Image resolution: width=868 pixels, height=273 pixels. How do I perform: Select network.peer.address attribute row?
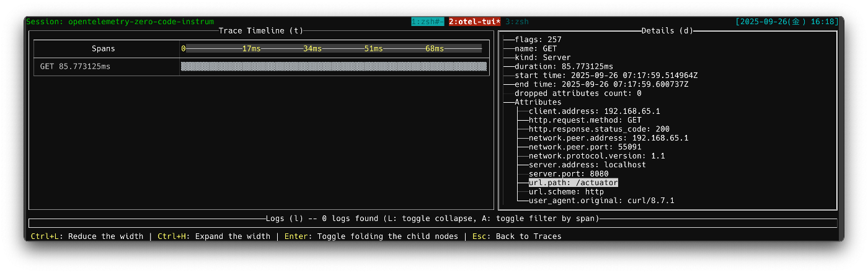pyautogui.click(x=609, y=138)
